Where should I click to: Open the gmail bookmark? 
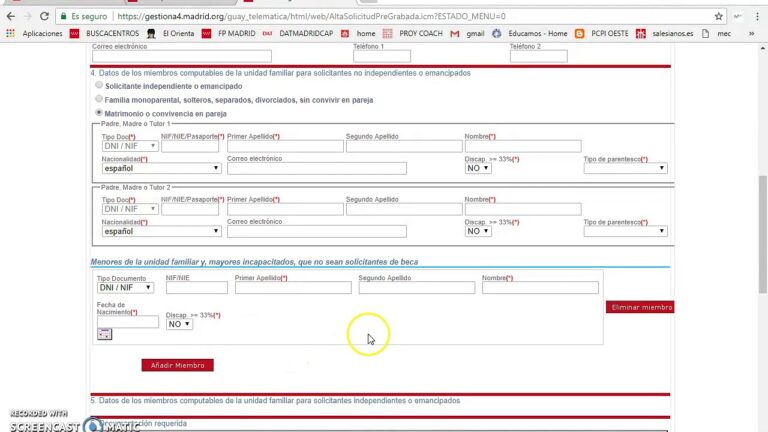467,33
